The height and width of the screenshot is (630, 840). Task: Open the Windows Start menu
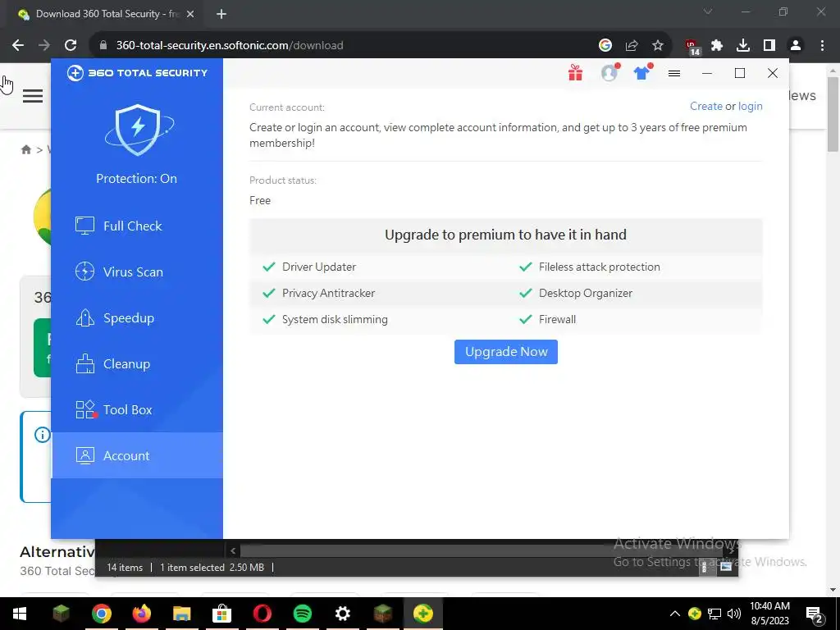20,614
